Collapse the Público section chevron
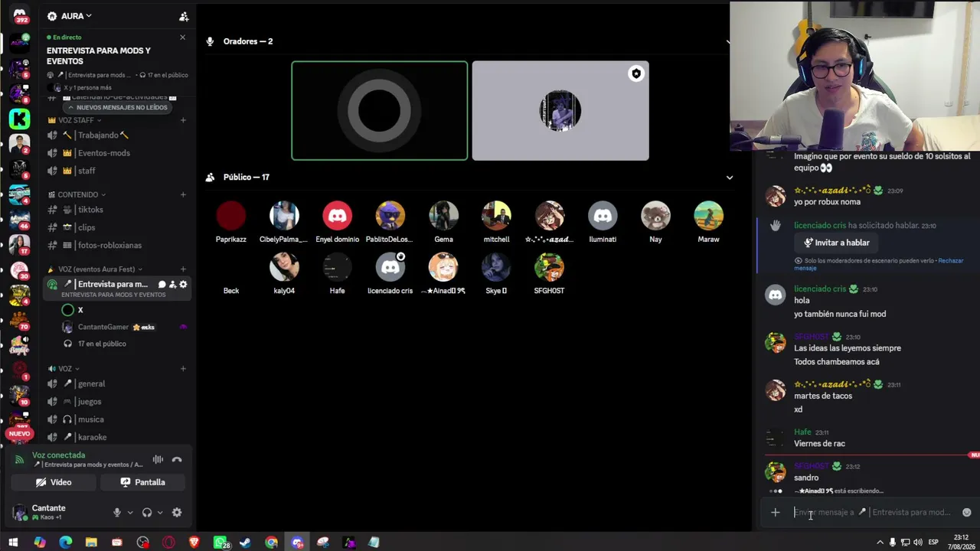Viewport: 980px width, 551px height. pyautogui.click(x=729, y=178)
